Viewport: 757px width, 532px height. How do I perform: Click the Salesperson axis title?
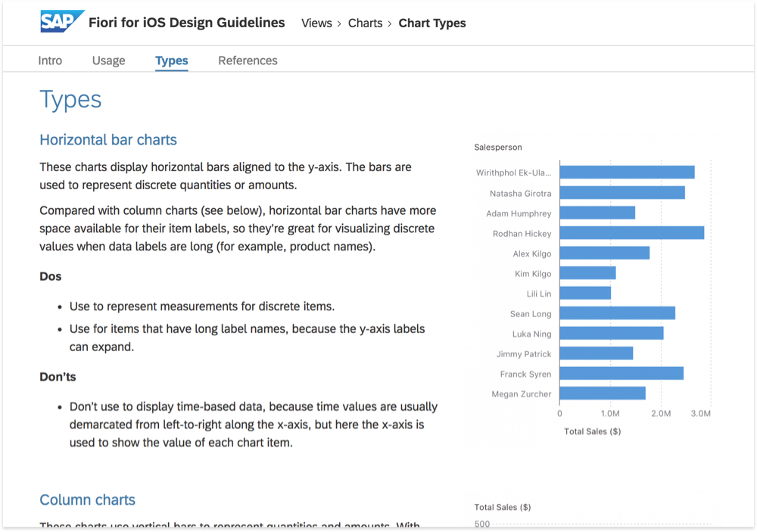(498, 148)
